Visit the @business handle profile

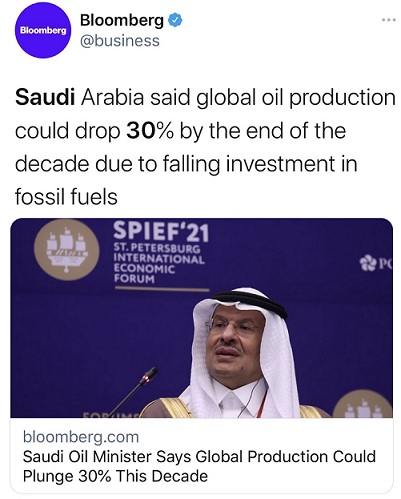[120, 41]
